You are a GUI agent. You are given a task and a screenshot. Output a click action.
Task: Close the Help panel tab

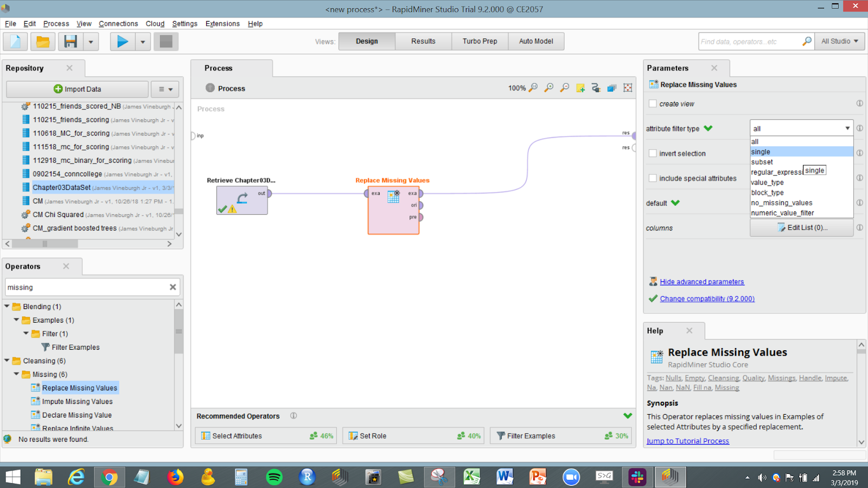[690, 331]
